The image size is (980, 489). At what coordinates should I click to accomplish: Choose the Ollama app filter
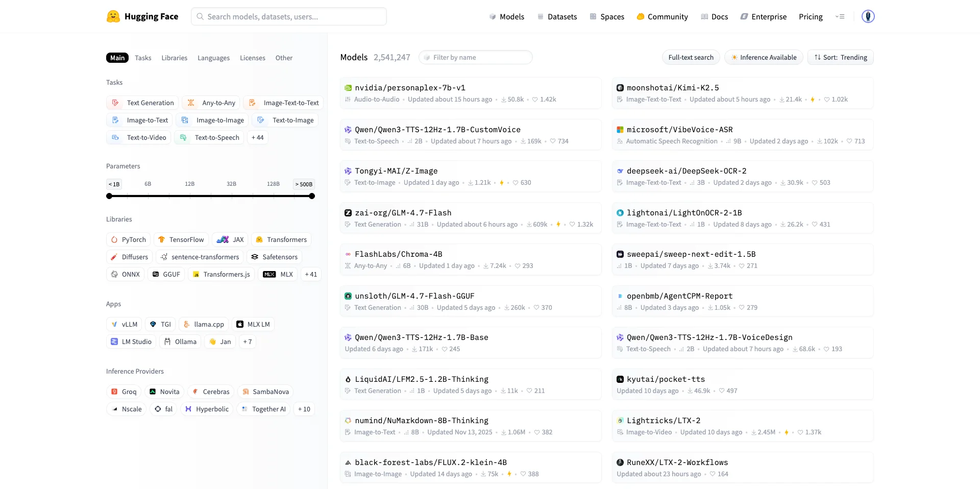point(180,341)
